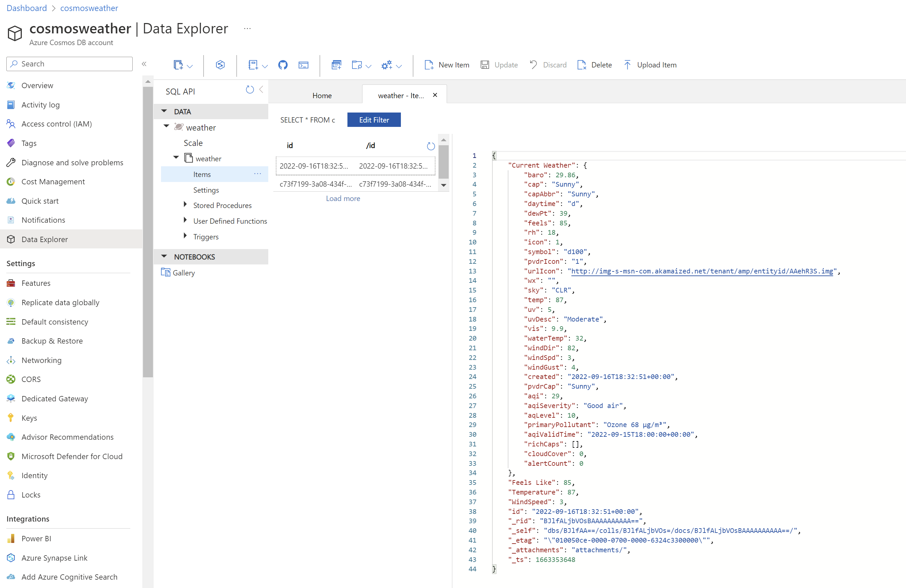The image size is (906, 588).
Task: Open Activity log
Action: point(40,105)
